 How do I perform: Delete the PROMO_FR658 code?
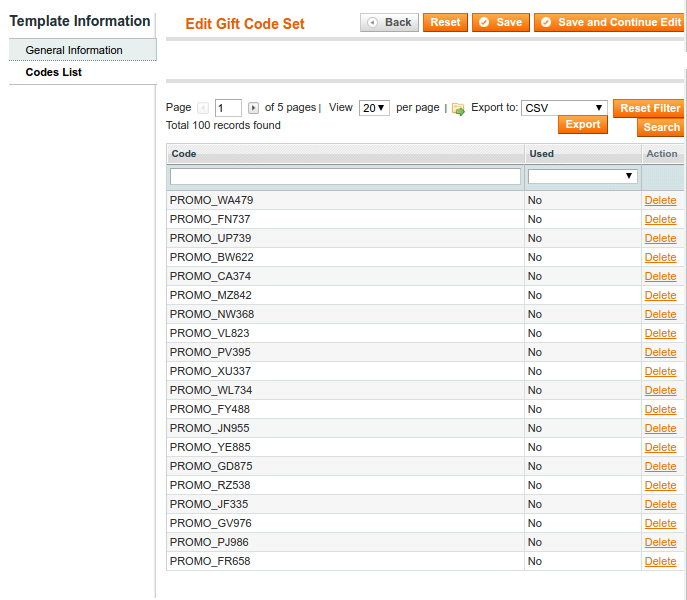[660, 561]
